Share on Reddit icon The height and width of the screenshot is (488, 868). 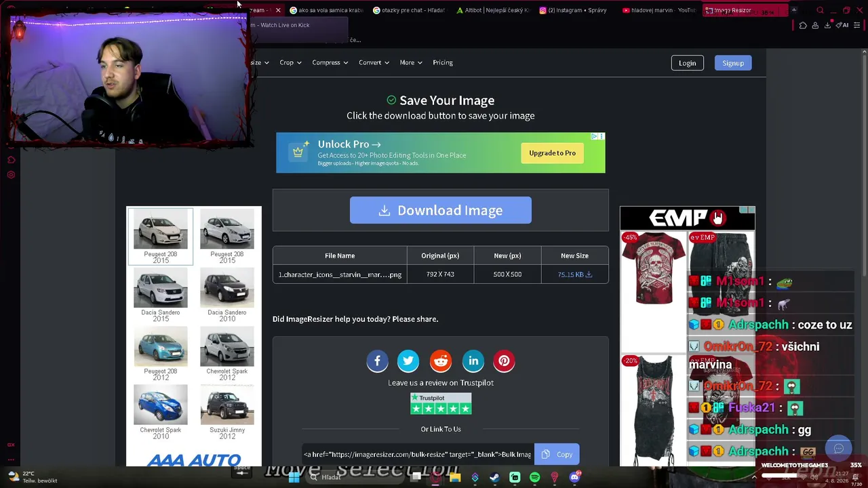pos(441,361)
